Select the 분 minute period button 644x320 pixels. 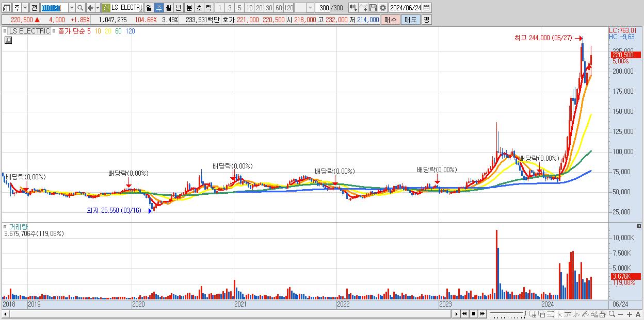click(x=189, y=8)
